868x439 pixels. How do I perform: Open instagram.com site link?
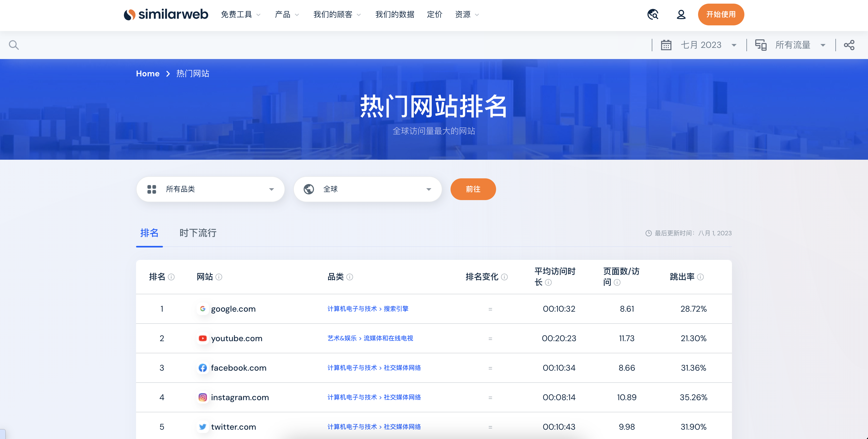pyautogui.click(x=240, y=397)
